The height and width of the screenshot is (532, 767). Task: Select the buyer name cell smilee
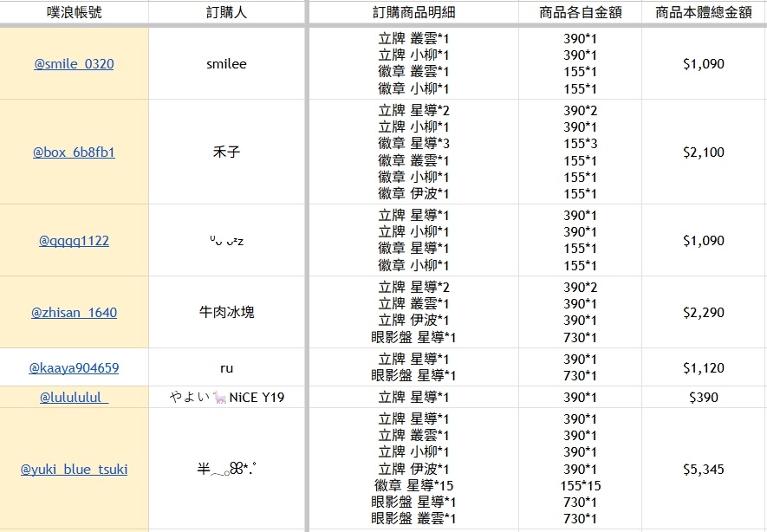coord(226,64)
